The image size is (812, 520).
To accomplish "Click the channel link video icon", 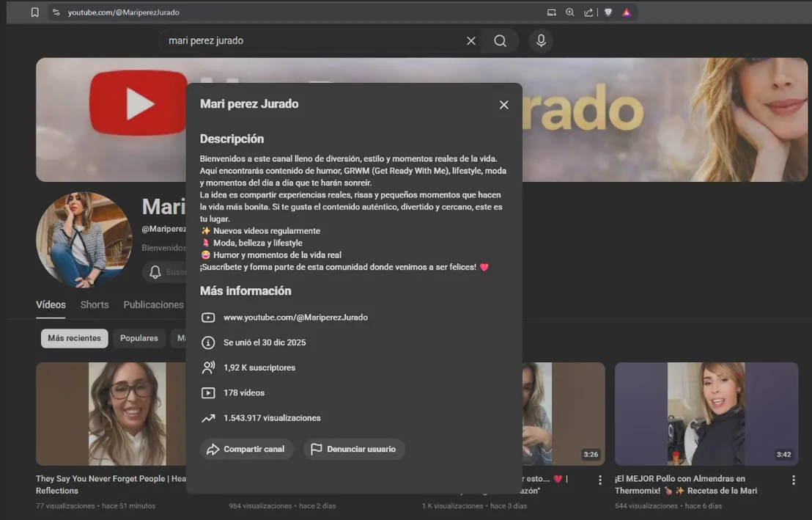I will (x=208, y=318).
